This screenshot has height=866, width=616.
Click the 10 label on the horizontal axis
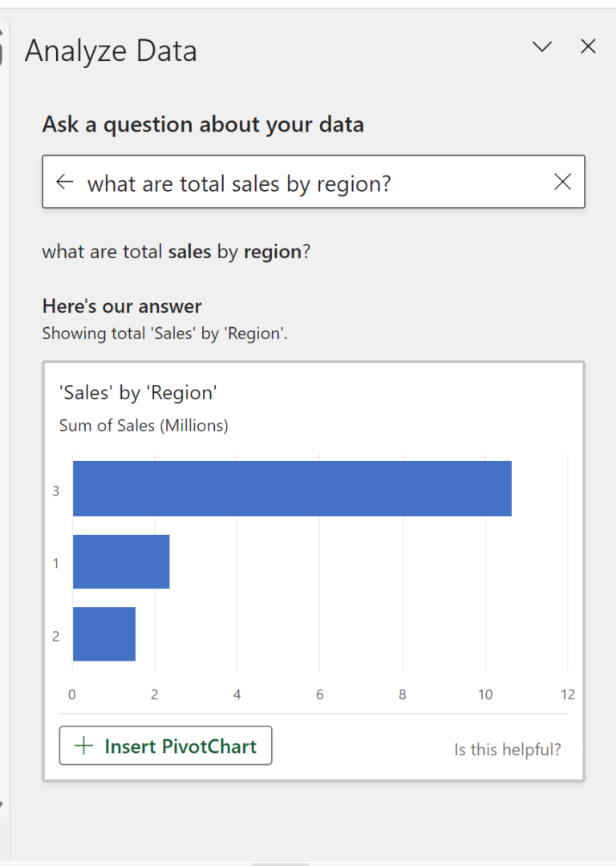pos(485,694)
